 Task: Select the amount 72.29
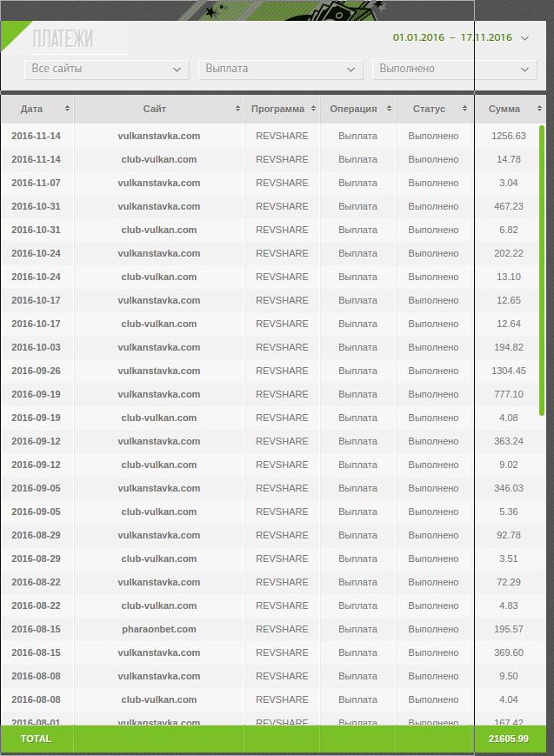509,582
